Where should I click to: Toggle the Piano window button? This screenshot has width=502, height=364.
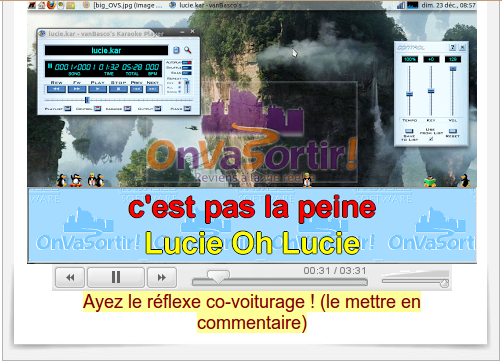[187, 109]
